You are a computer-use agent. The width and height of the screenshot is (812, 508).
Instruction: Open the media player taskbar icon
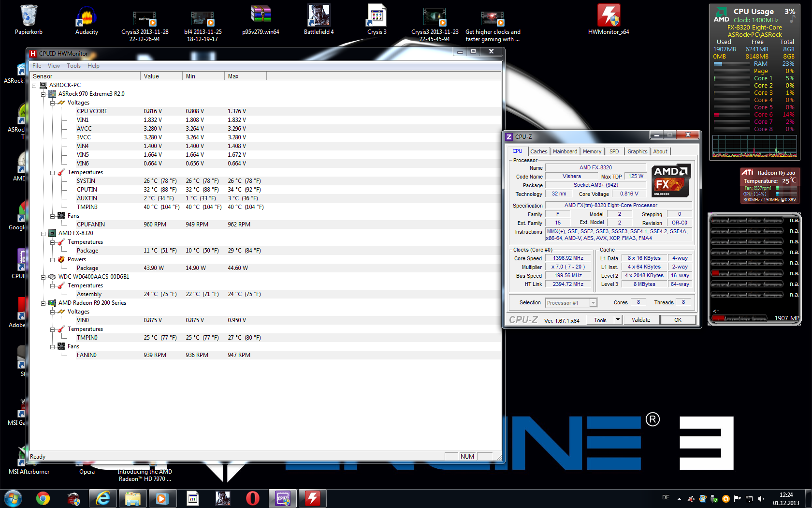[x=162, y=498]
